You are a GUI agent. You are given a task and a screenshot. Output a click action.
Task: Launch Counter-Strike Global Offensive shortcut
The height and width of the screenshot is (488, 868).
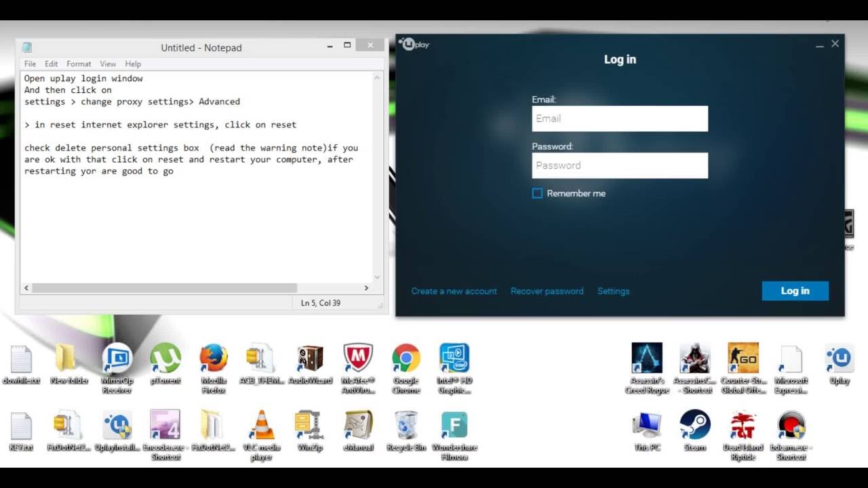pyautogui.click(x=743, y=369)
